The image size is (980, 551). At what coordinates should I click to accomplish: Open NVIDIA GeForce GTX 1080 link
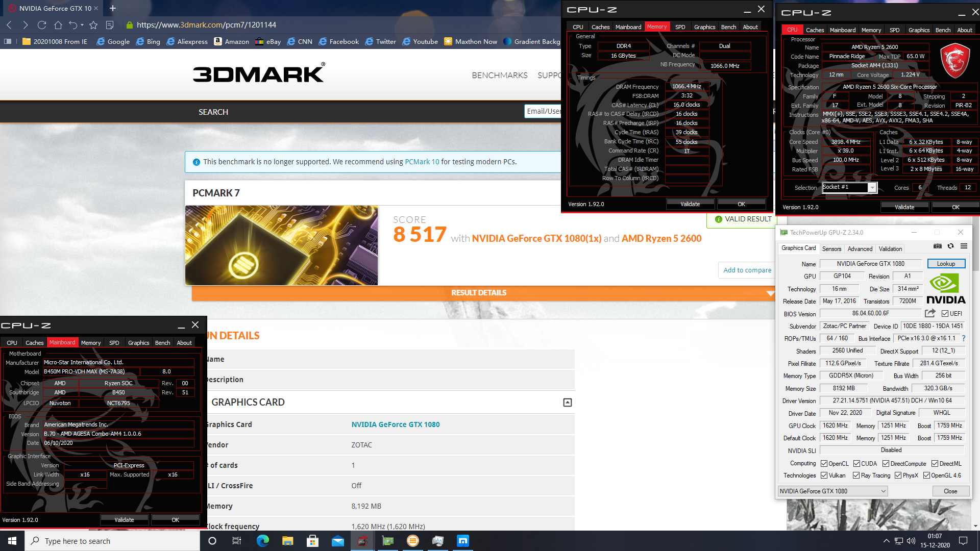coord(395,424)
